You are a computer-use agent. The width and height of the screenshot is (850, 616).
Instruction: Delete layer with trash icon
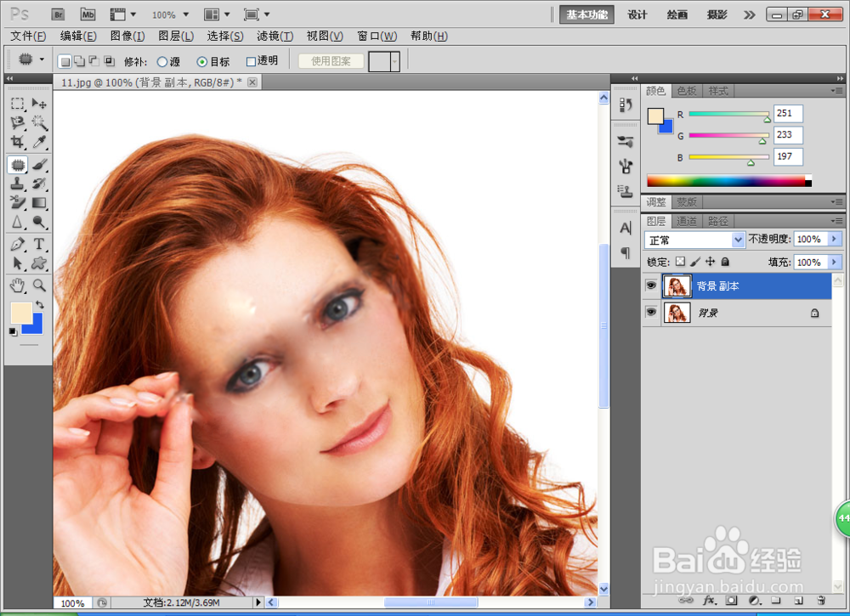(x=821, y=601)
